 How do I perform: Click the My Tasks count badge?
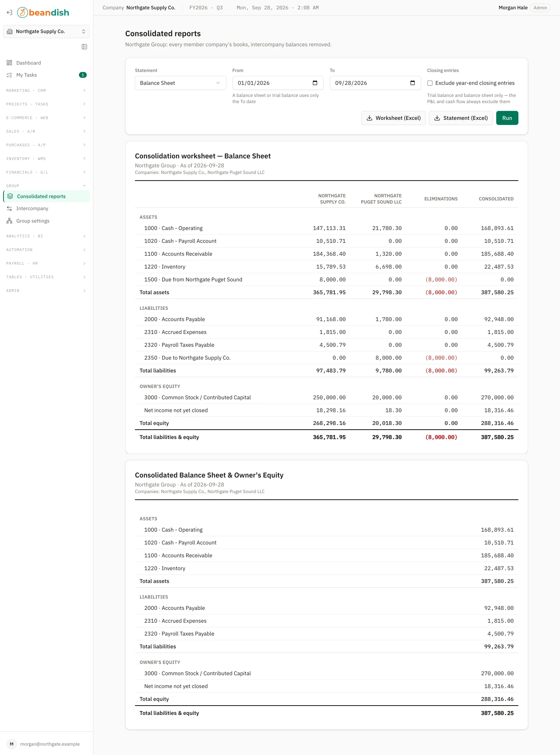(83, 75)
